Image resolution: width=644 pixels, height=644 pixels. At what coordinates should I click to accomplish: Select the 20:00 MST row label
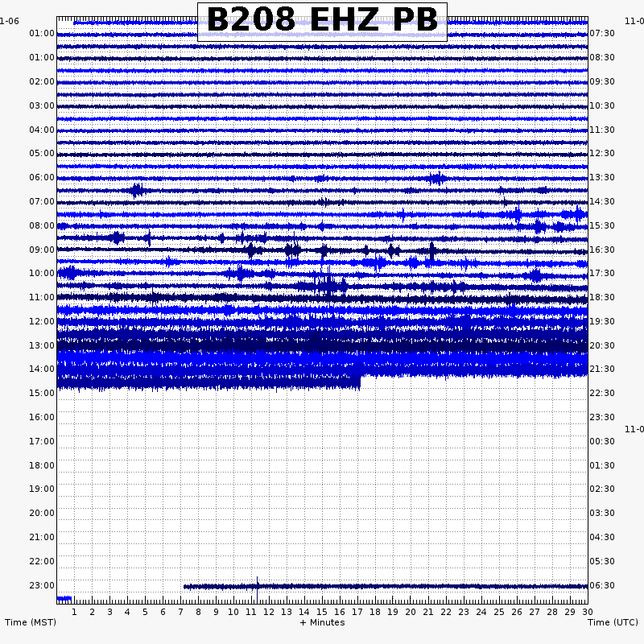42,513
